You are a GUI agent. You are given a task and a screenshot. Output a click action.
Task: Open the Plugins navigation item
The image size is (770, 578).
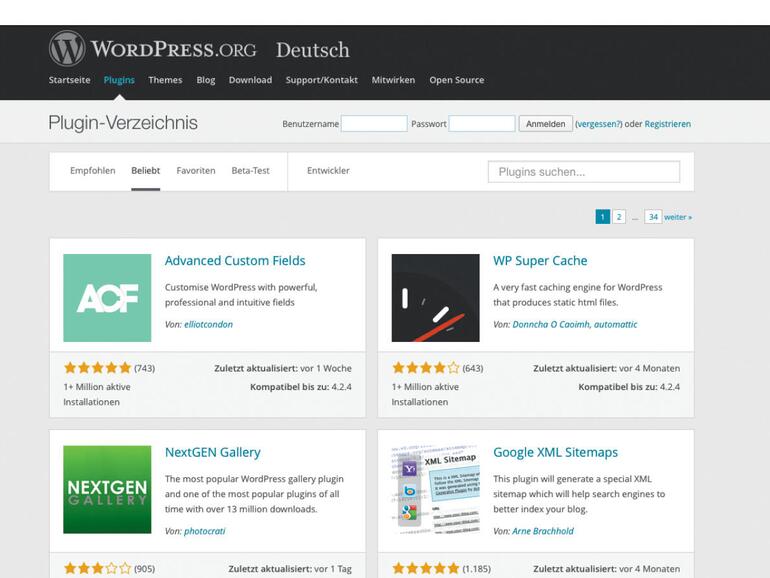pos(119,80)
